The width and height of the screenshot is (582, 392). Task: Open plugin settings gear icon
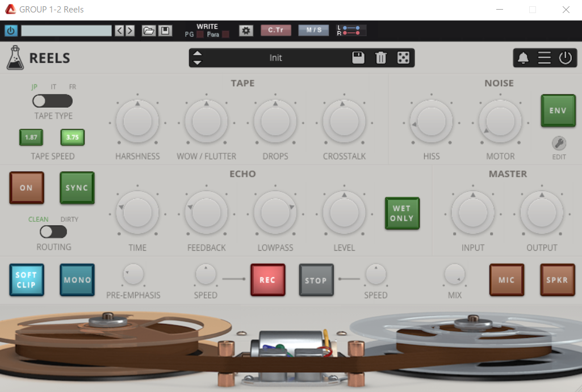(x=246, y=31)
